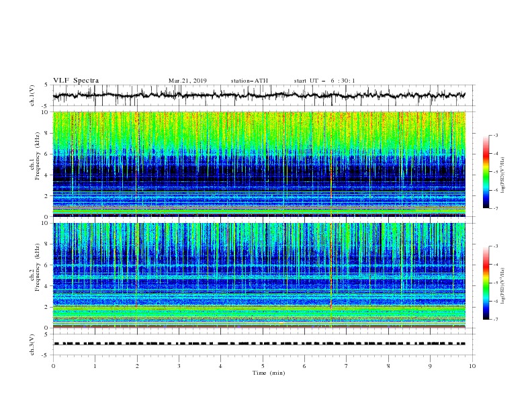Click the "2" tick on ch.2 frequency axis
This screenshot has width=532, height=411.
click(48, 307)
